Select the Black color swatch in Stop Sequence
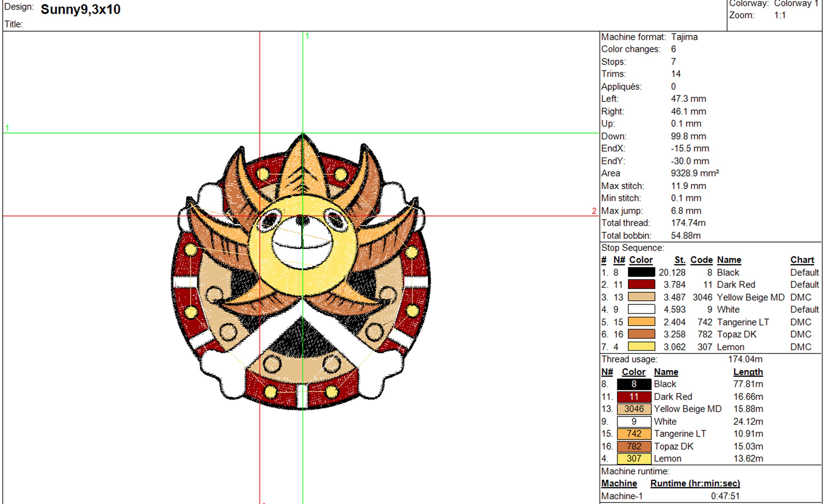Viewport: 825px width, 504px height. coord(641,272)
